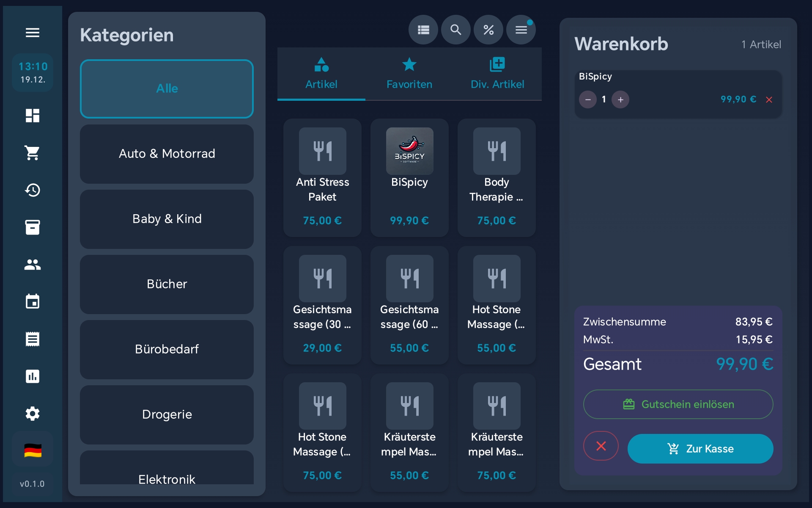Decrease BiSpicy quantity with minus
Screen dimensions: 812x508
pyautogui.click(x=587, y=100)
